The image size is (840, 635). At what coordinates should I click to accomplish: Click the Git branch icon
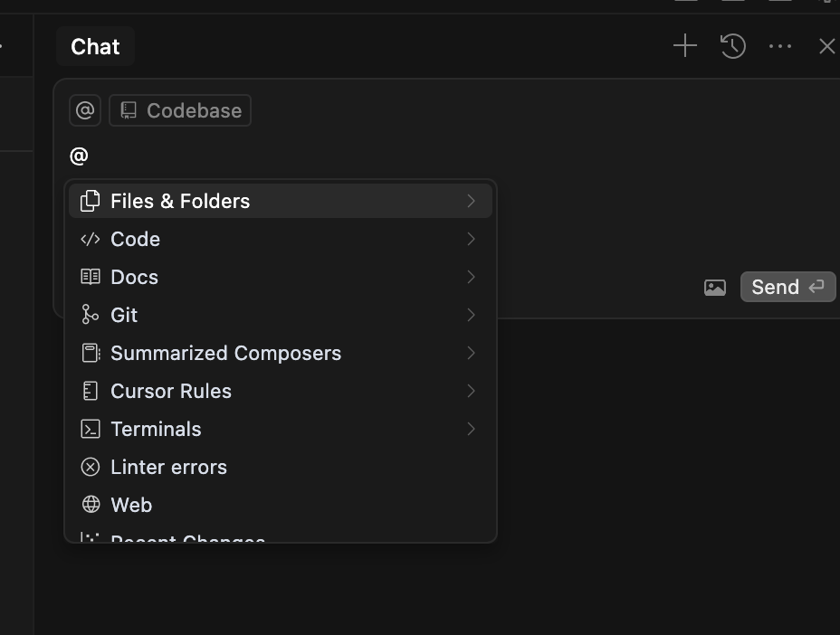point(91,315)
